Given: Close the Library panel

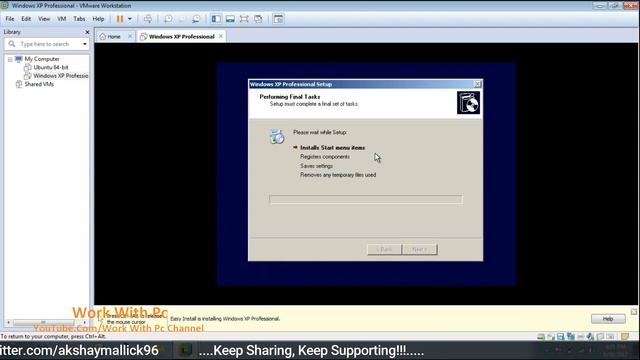Looking at the screenshot, I should (87, 32).
